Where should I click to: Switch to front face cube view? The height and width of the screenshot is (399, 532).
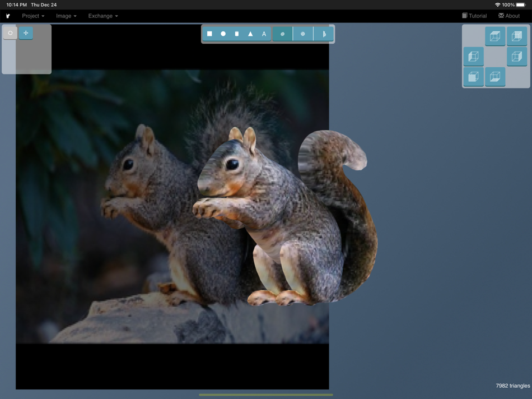(473, 77)
